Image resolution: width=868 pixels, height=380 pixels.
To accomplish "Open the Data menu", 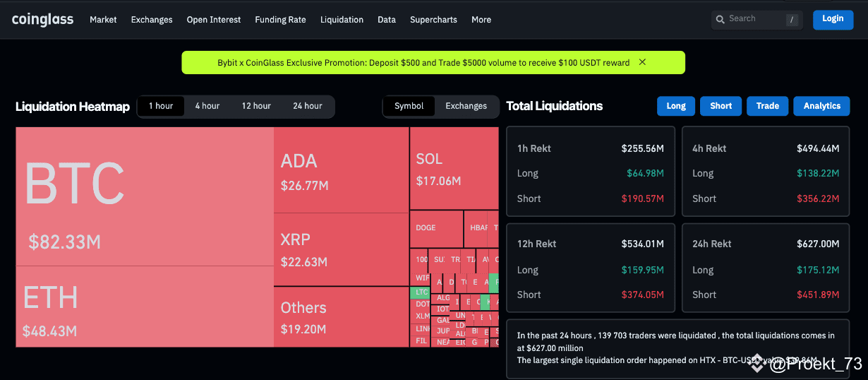I will (x=387, y=20).
